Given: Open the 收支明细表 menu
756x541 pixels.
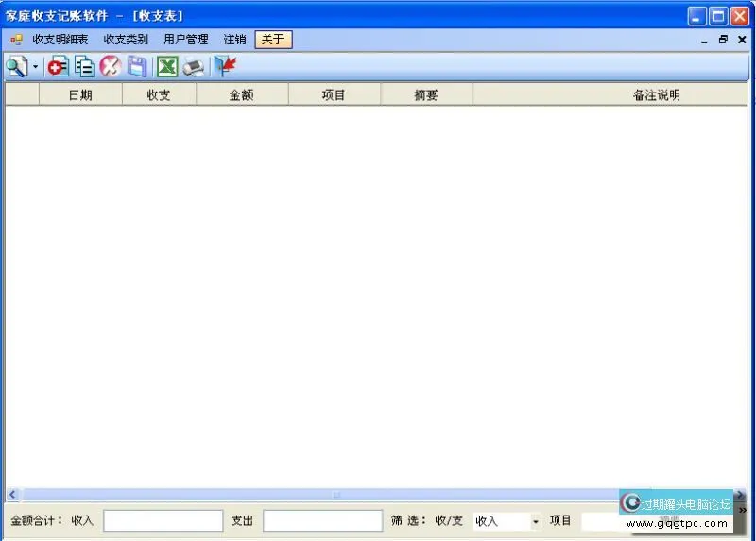Looking at the screenshot, I should (60, 40).
